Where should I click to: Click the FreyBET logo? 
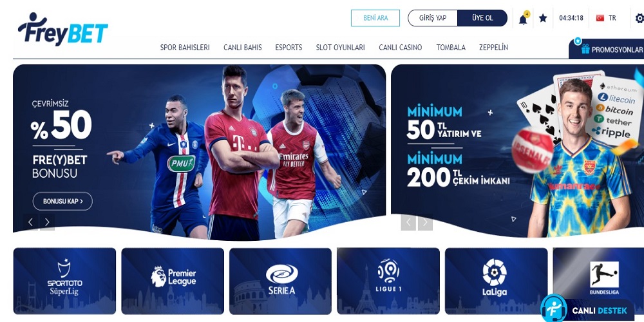pos(62,29)
